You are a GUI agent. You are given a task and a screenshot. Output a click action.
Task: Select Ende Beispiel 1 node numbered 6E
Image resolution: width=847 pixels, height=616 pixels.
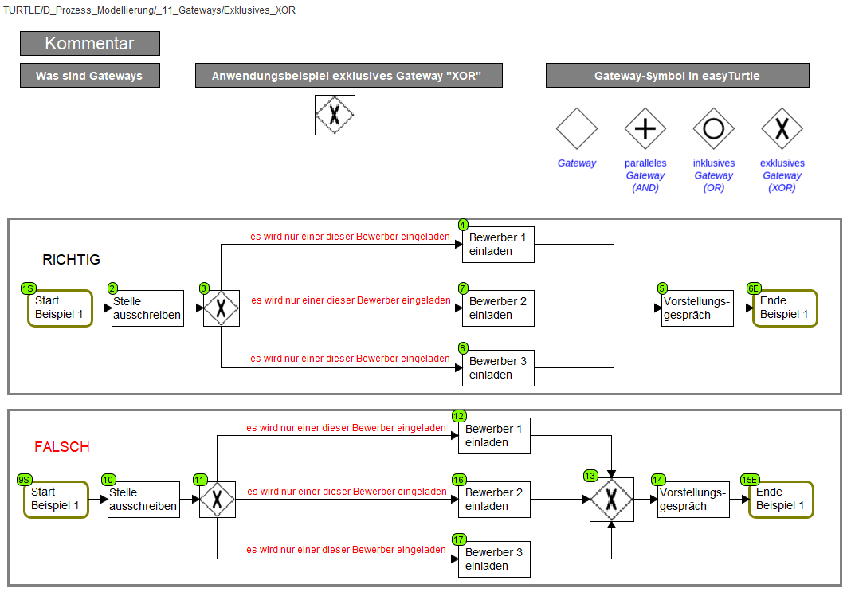point(785,308)
